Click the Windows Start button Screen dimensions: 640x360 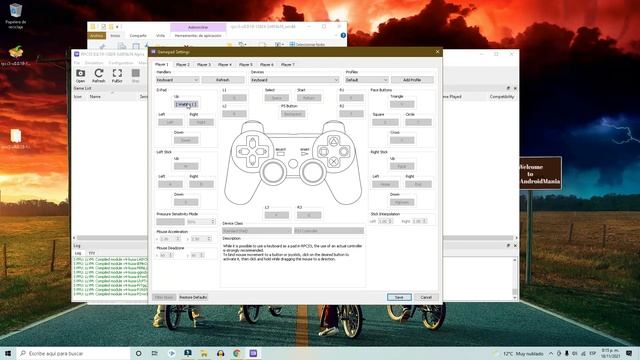(8, 353)
